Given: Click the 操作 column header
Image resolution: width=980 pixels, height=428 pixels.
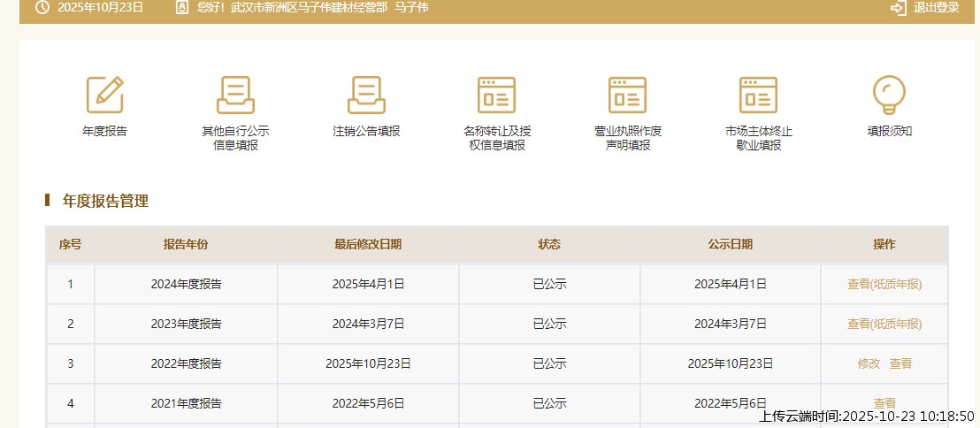Looking at the screenshot, I should [884, 245].
